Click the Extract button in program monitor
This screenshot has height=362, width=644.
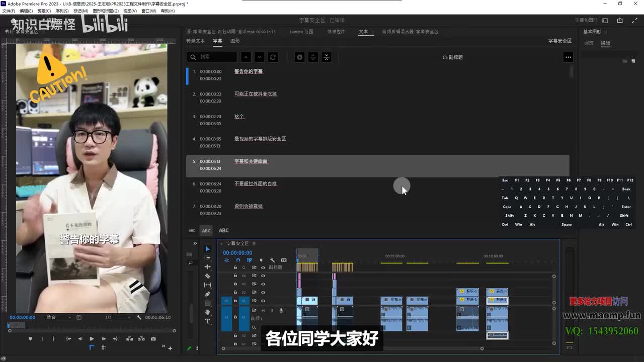pyautogui.click(x=141, y=338)
